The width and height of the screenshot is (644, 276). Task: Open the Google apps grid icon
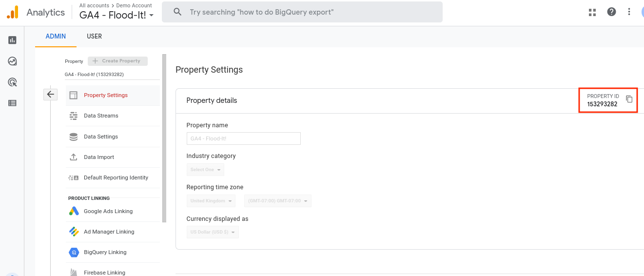click(592, 12)
